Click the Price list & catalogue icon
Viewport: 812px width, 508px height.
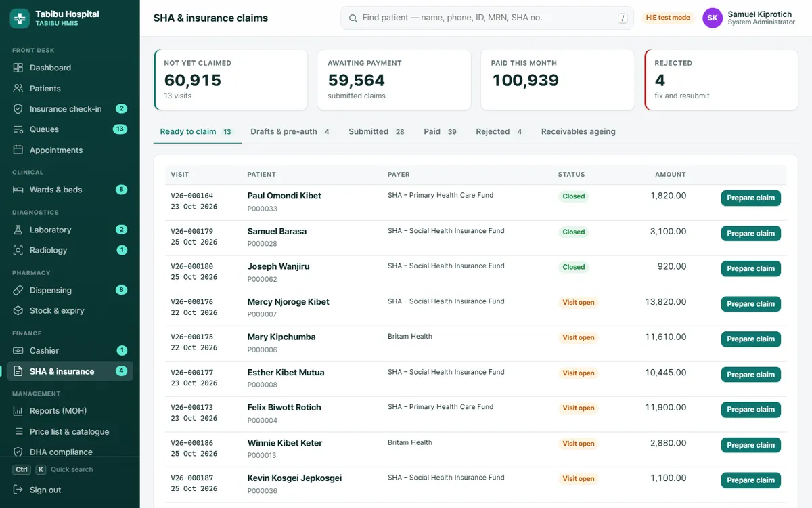tap(18, 431)
